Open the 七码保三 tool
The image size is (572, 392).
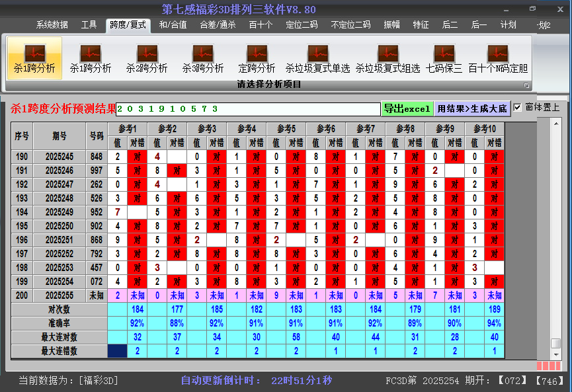444,58
